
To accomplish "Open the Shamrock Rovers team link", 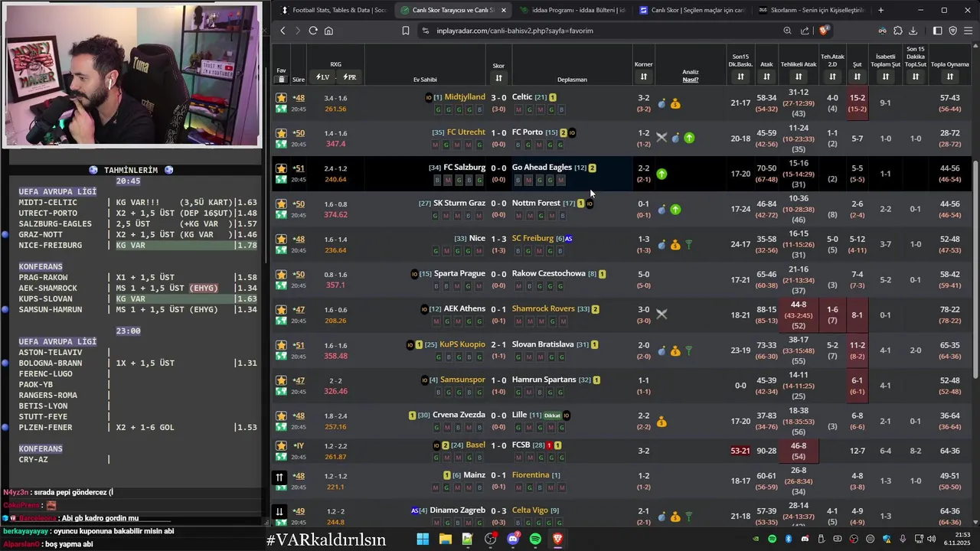I will tap(543, 308).
